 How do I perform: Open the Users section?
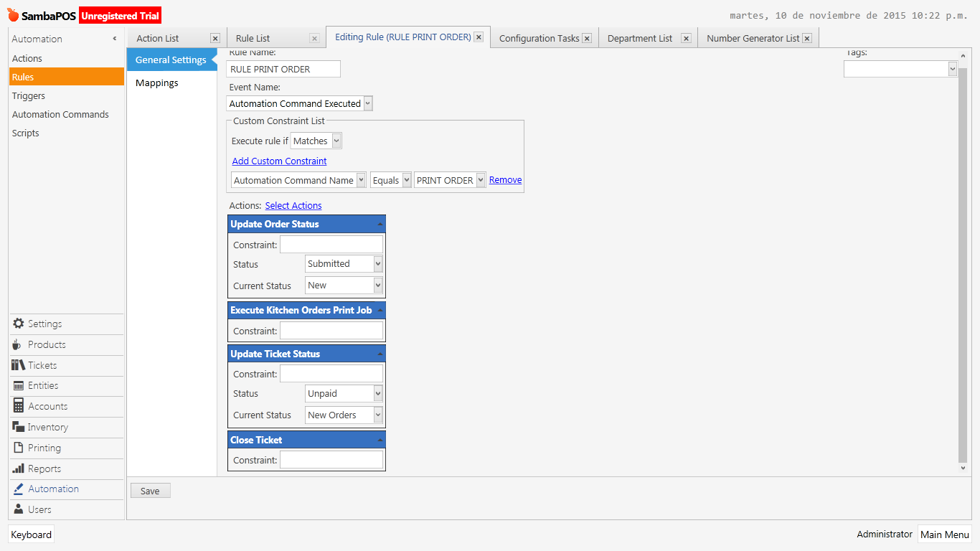[x=36, y=509]
